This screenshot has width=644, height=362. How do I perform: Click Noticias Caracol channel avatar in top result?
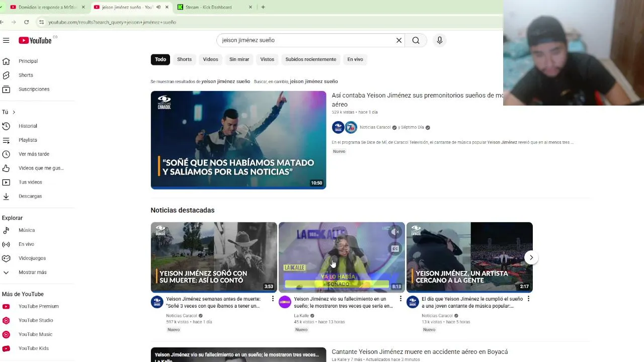pos(338,127)
